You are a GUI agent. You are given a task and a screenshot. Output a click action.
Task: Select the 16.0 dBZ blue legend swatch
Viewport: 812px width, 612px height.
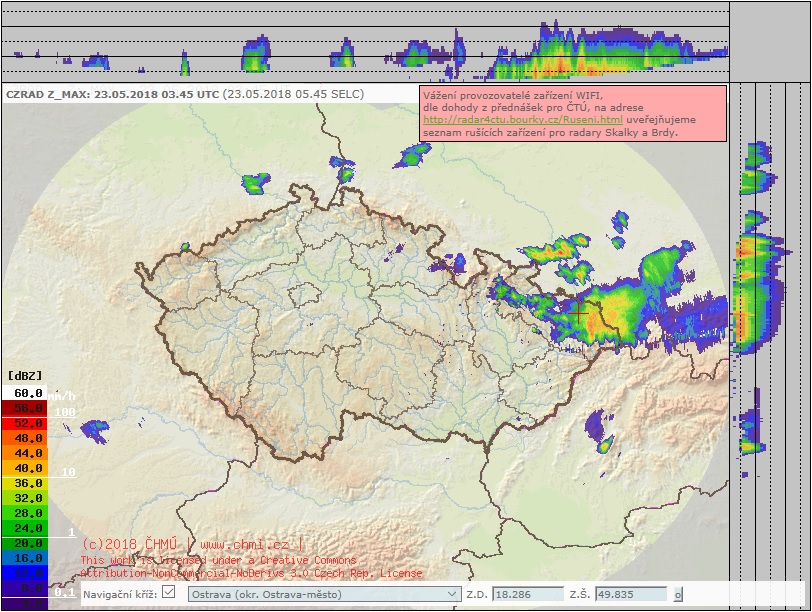click(27, 557)
